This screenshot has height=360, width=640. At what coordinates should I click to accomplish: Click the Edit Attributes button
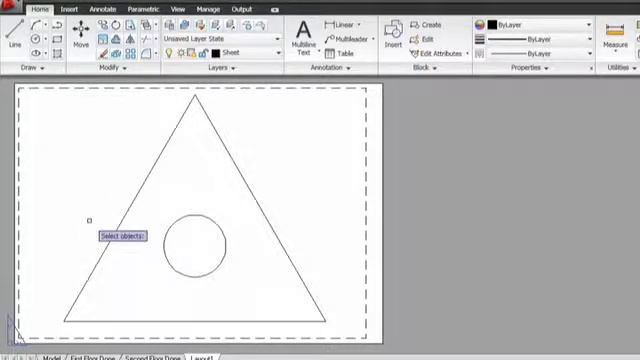coord(436,53)
